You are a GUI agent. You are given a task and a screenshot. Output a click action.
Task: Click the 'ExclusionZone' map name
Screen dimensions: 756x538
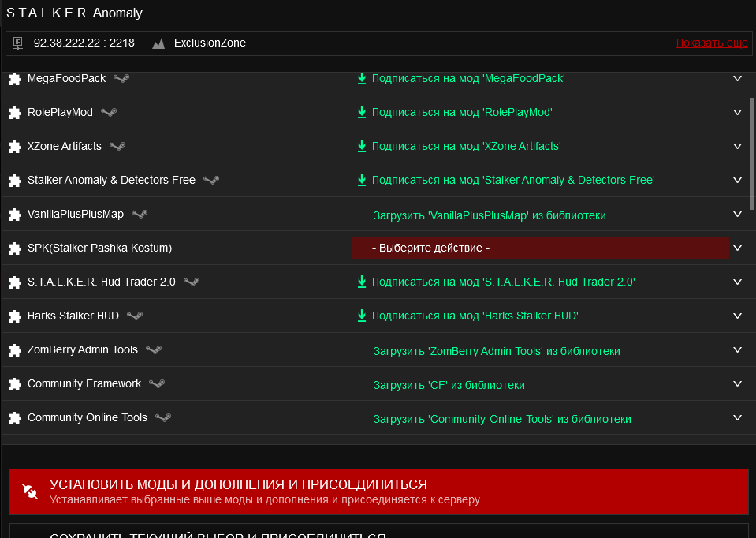tap(210, 43)
